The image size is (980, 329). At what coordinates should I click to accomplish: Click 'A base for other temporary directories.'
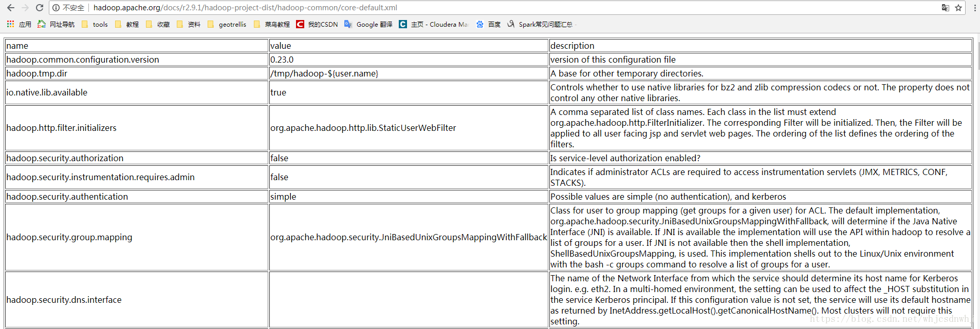[x=627, y=73]
